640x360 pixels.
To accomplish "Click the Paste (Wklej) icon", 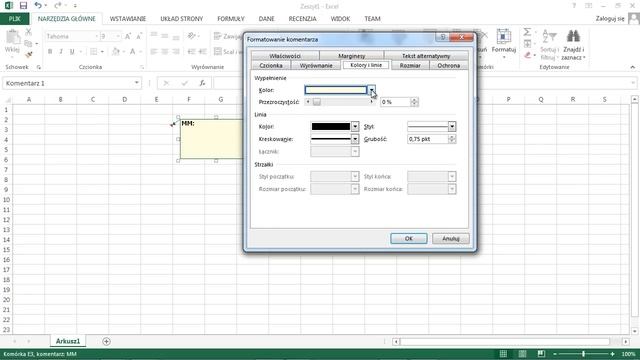I will (x=12, y=38).
